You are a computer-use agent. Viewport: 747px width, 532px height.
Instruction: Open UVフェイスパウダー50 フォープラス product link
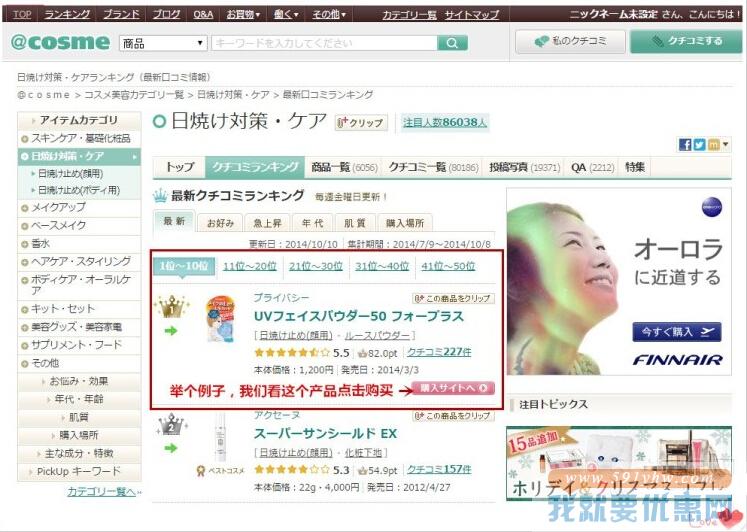358,316
